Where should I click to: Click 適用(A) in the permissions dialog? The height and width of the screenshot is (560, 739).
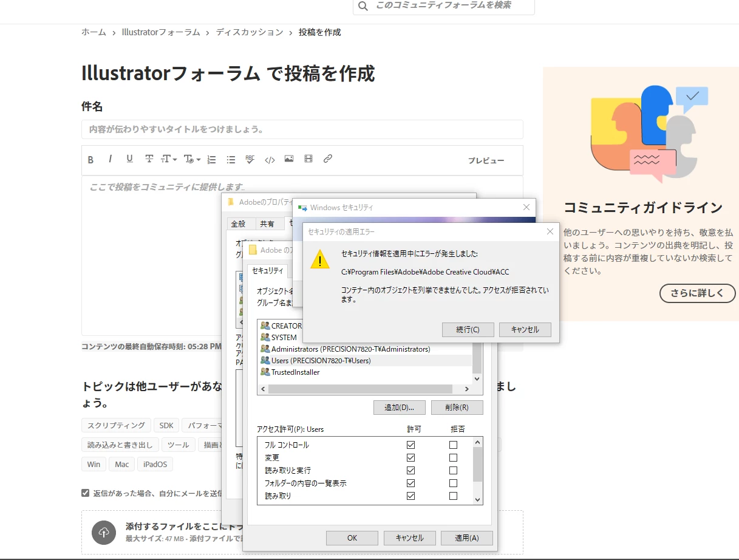point(467,538)
